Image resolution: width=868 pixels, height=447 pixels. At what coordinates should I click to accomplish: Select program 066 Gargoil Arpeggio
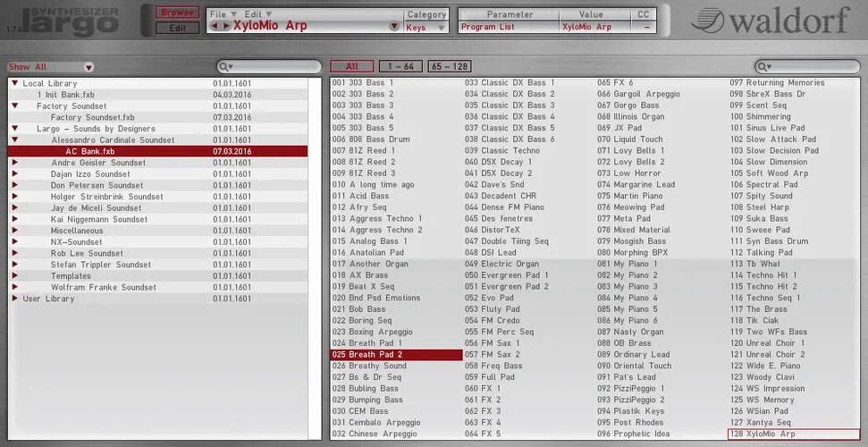[662, 94]
